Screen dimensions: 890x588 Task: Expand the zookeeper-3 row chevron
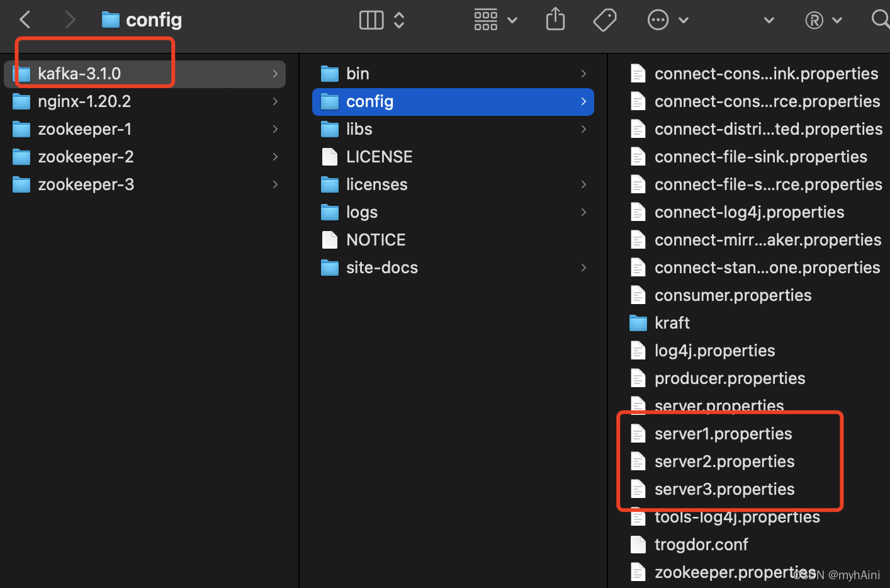275,184
